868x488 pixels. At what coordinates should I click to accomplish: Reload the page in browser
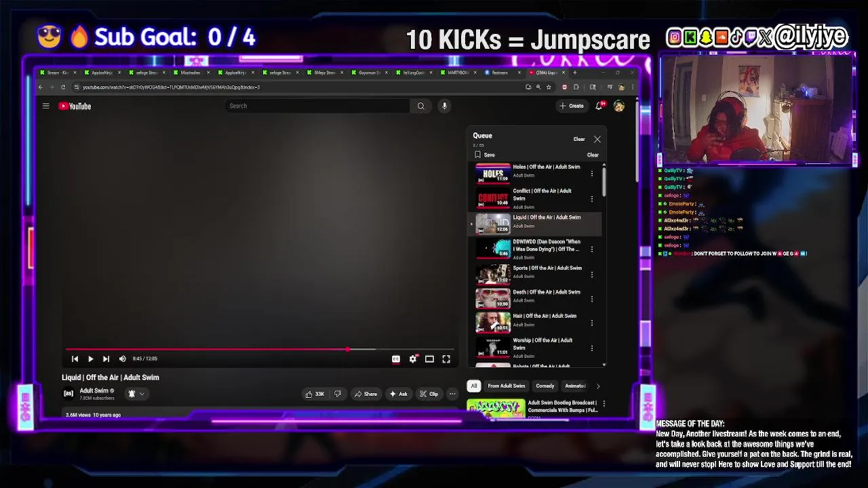pos(63,87)
